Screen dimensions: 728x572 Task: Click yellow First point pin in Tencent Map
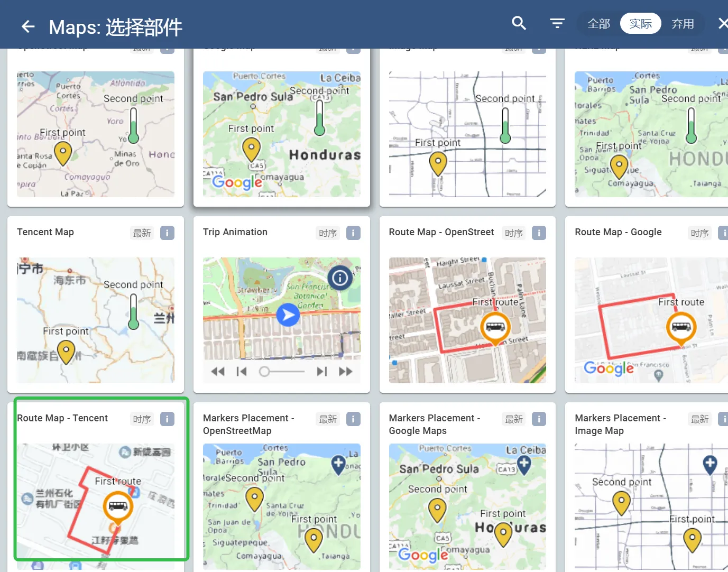66,352
